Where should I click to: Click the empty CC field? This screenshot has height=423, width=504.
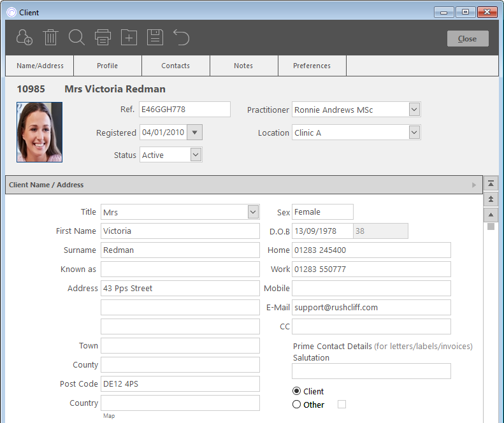371,327
